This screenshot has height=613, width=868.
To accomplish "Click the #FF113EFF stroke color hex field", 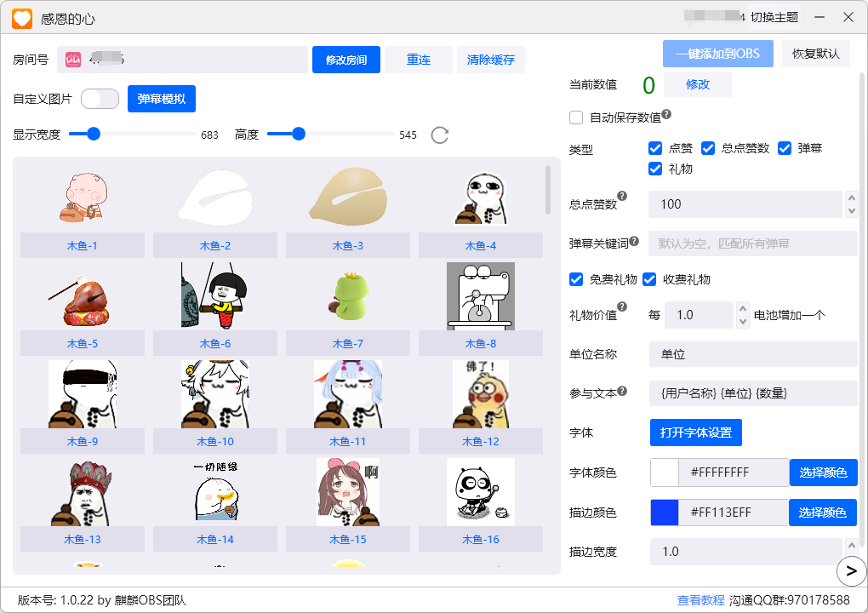I will (x=734, y=513).
